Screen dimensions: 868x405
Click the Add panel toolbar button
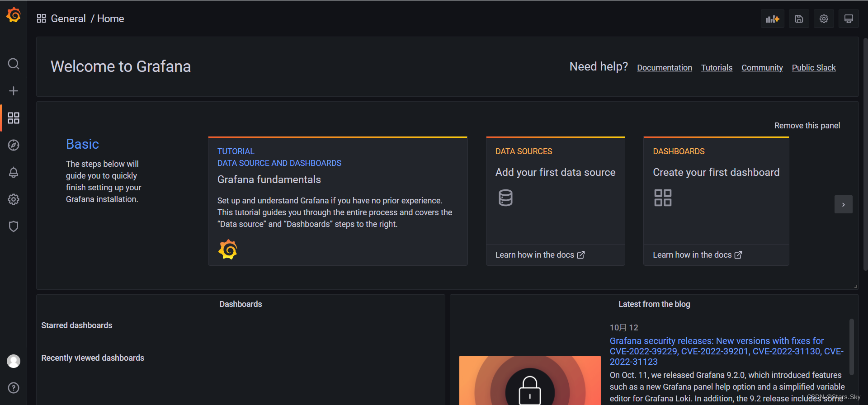click(x=772, y=19)
